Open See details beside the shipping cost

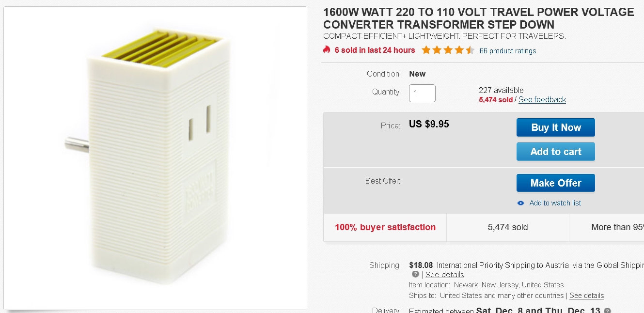coord(445,275)
